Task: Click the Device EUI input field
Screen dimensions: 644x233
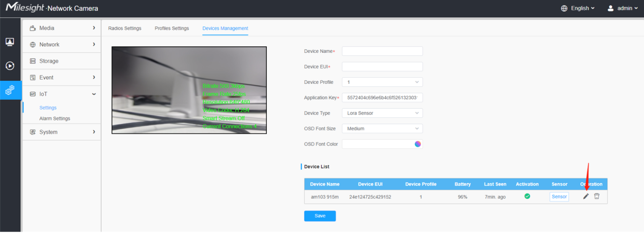Action: (x=382, y=67)
